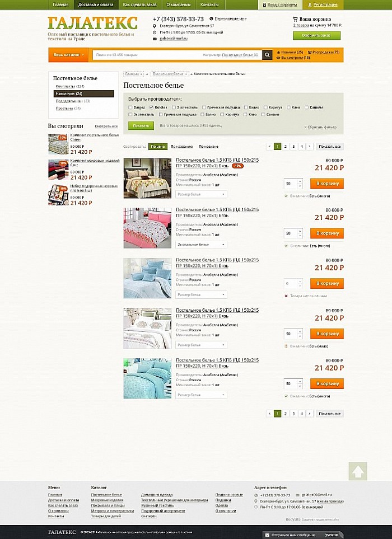Open the Доставка и оплата menu item

click(96, 5)
